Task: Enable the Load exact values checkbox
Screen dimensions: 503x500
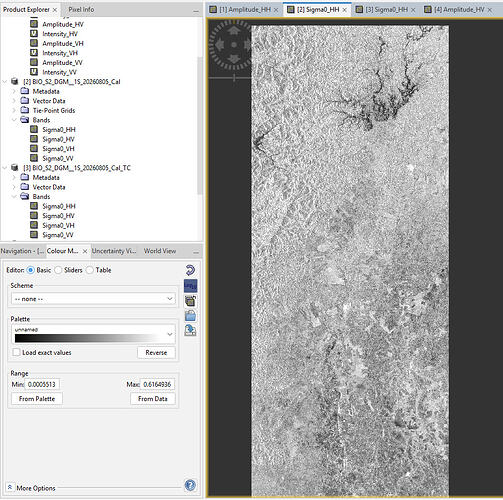Action: coord(16,352)
